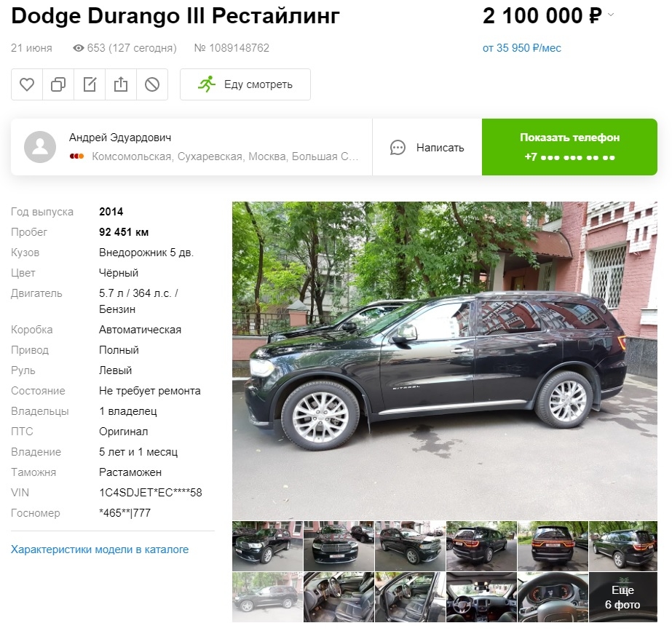The width and height of the screenshot is (672, 631).
Task: Open 'от 35 950 ₽/мес' credit link
Action: (521, 48)
